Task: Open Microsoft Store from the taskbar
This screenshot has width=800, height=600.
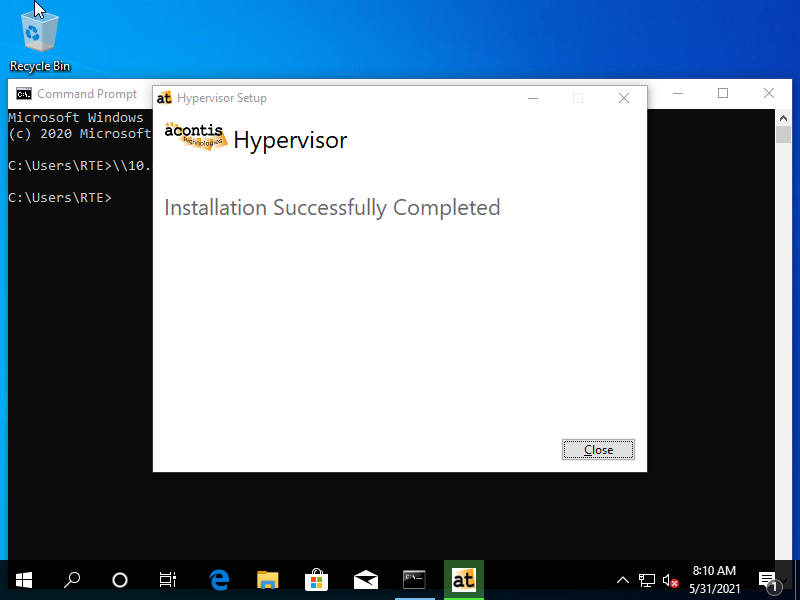Action: [x=316, y=580]
